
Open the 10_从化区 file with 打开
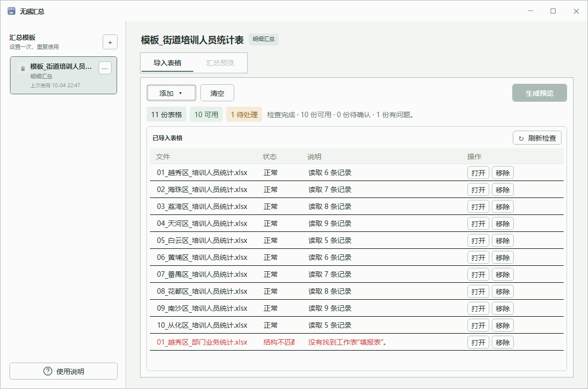[x=478, y=325]
